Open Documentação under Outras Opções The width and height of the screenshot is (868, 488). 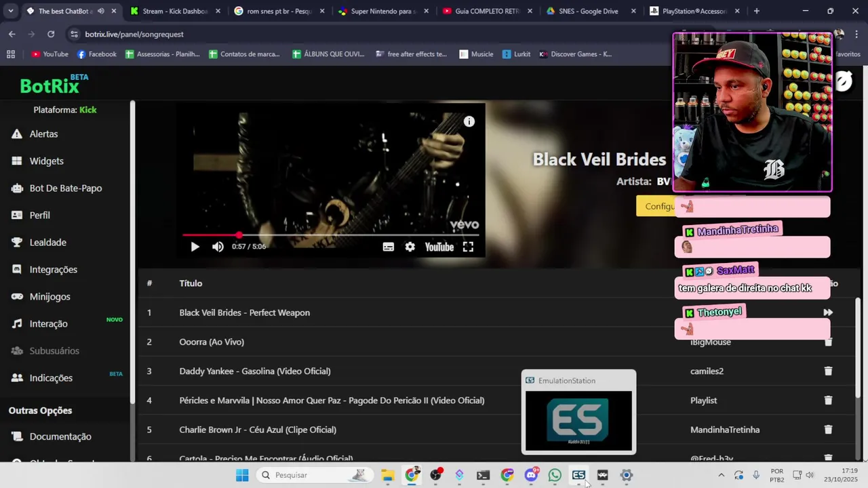60,436
